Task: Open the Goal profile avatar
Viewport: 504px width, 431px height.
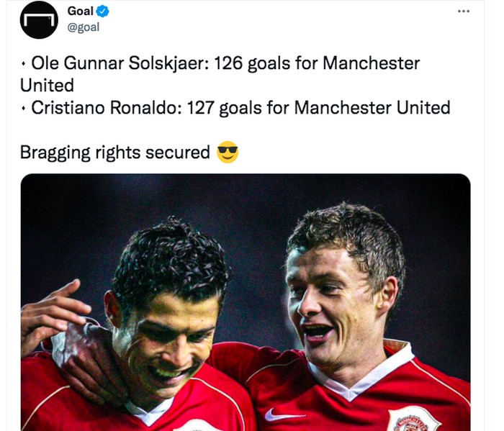Action: [x=39, y=19]
